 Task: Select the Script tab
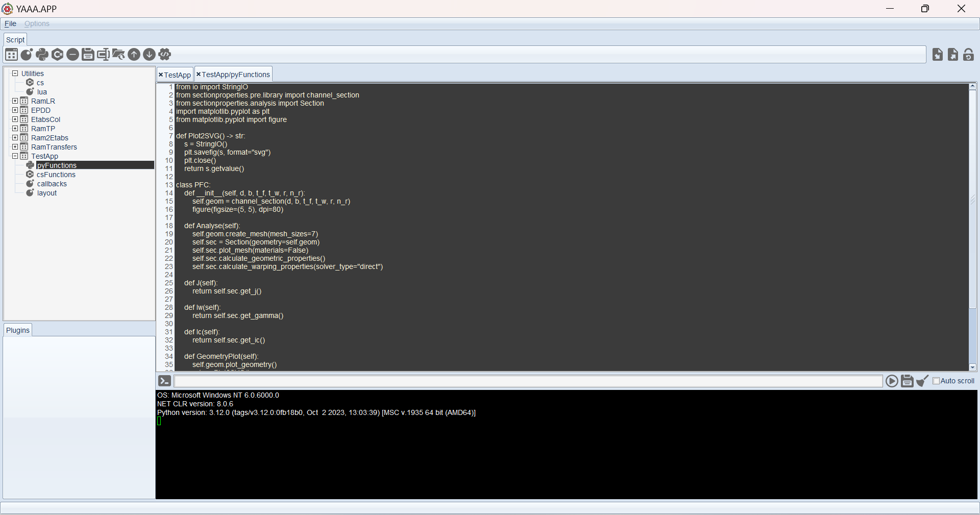(x=15, y=40)
